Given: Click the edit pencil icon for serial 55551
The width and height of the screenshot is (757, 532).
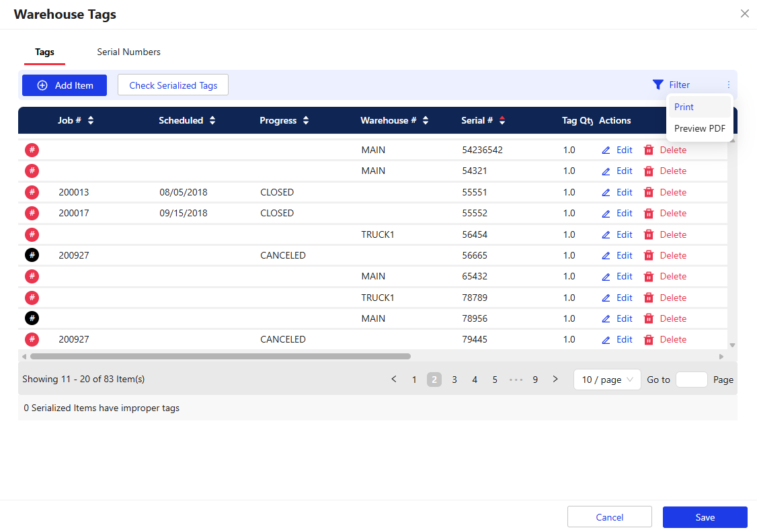Looking at the screenshot, I should coord(606,192).
